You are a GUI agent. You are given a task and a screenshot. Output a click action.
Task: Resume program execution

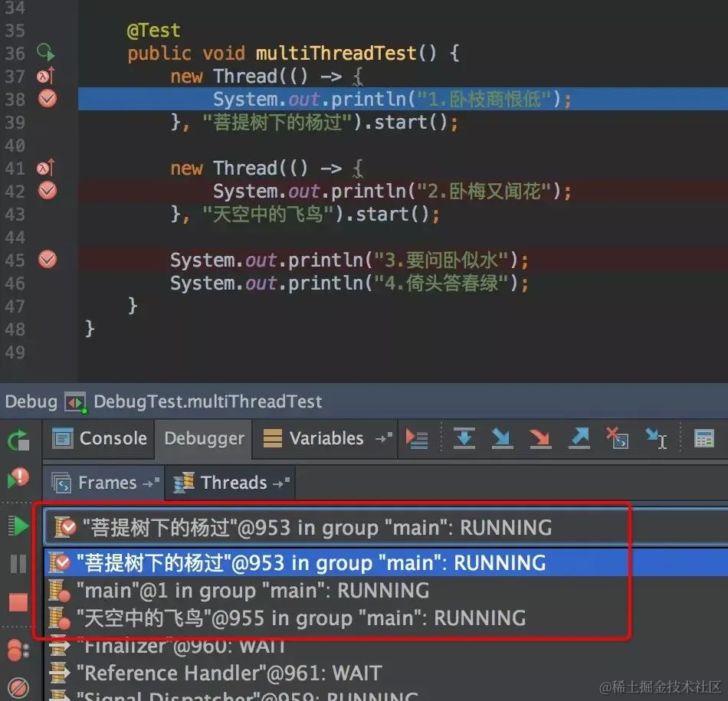18,526
